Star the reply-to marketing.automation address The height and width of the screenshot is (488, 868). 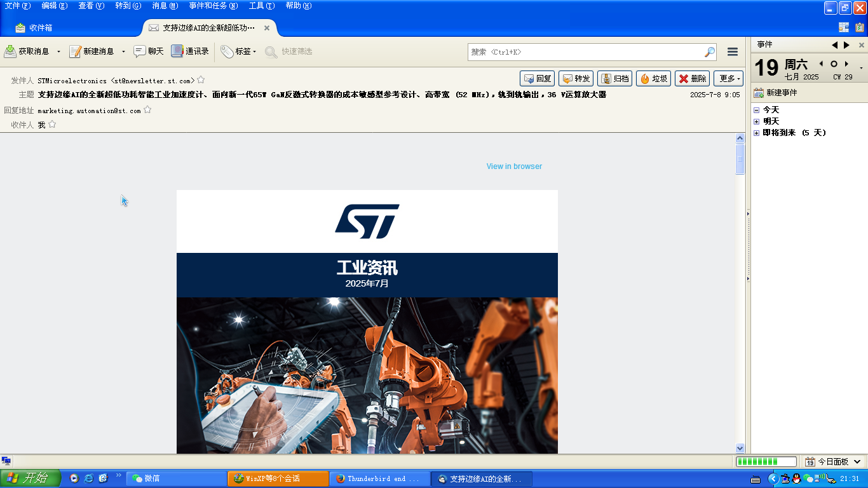(x=147, y=110)
